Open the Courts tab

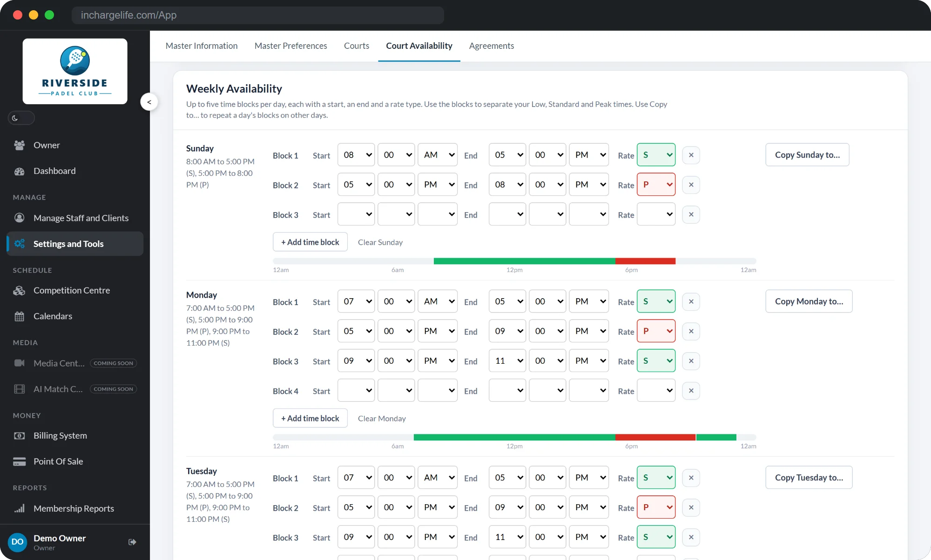point(357,46)
